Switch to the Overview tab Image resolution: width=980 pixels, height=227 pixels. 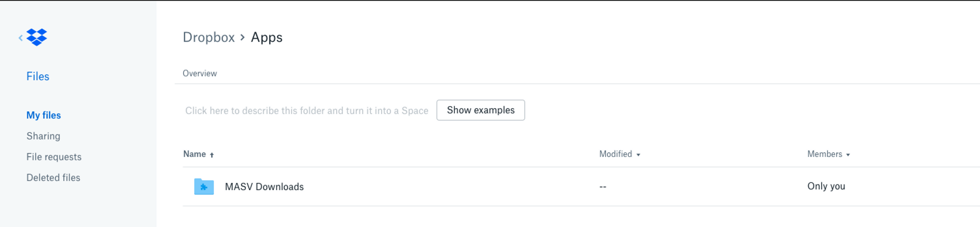pos(199,73)
